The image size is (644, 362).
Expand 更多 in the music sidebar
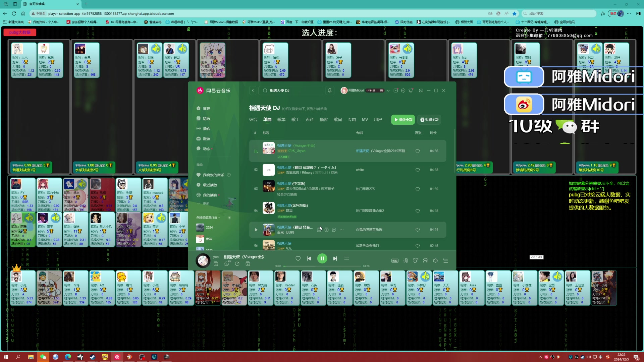point(203,203)
